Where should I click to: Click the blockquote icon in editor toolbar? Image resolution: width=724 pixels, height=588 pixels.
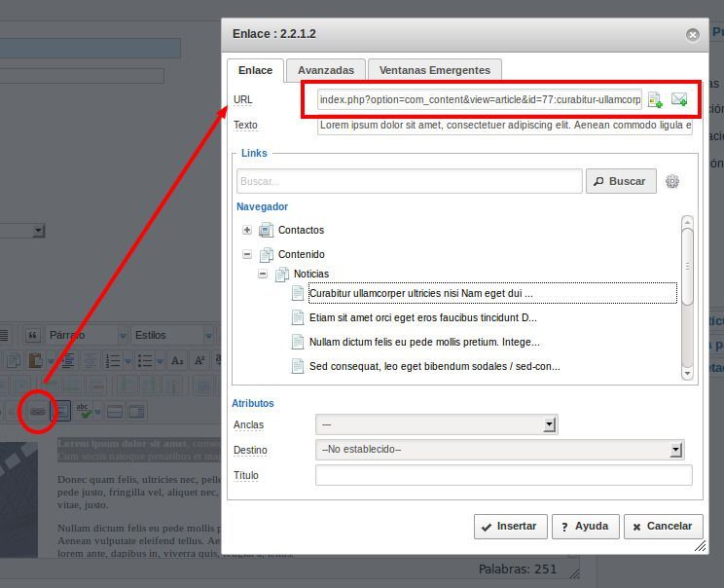pyautogui.click(x=32, y=335)
